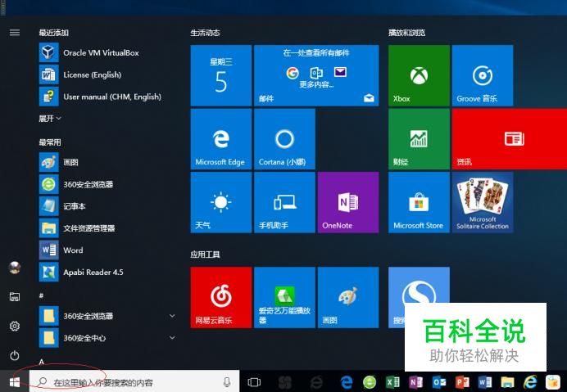Open the 手机助手 tile

(284, 202)
